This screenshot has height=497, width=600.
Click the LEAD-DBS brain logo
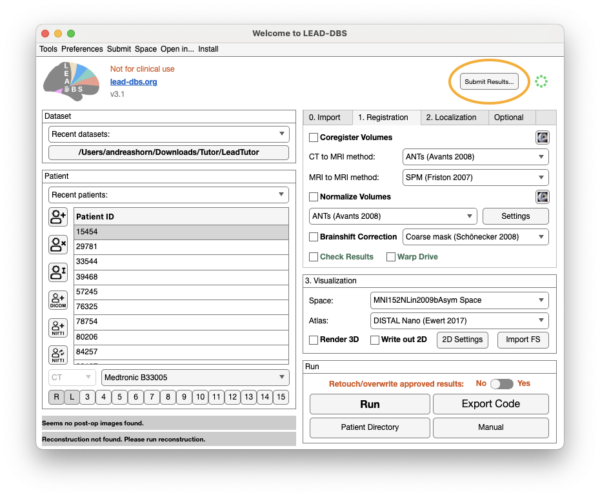71,81
